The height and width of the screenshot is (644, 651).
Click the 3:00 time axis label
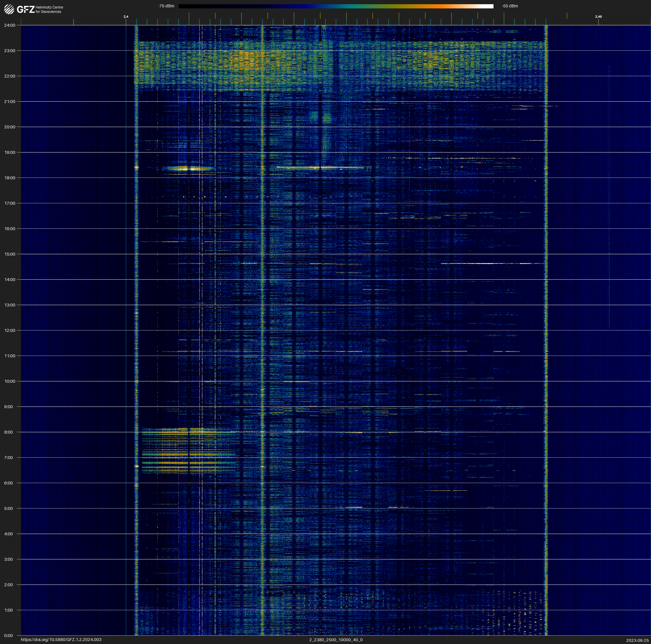click(8, 559)
